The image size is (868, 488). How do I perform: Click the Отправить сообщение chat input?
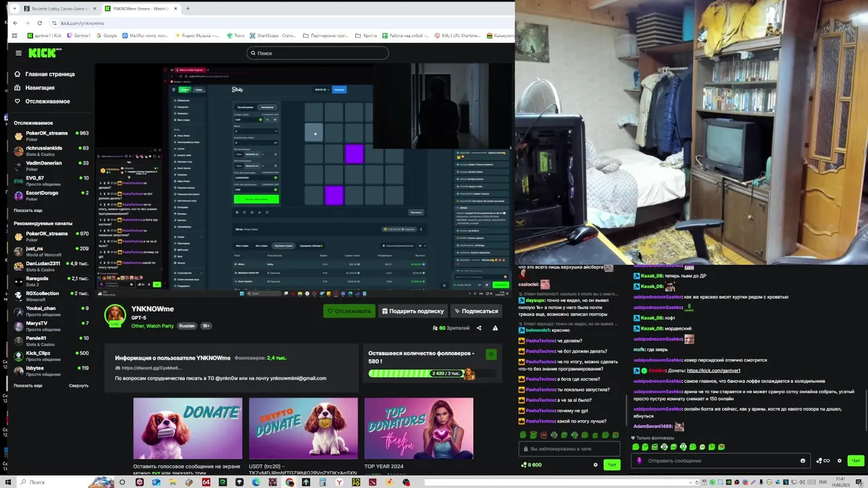pyautogui.click(x=719, y=461)
